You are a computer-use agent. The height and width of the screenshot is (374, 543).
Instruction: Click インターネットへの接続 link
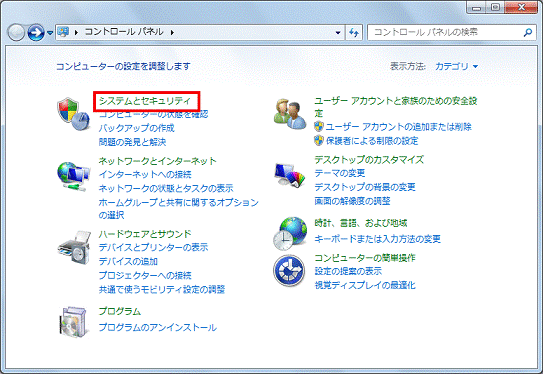[145, 175]
